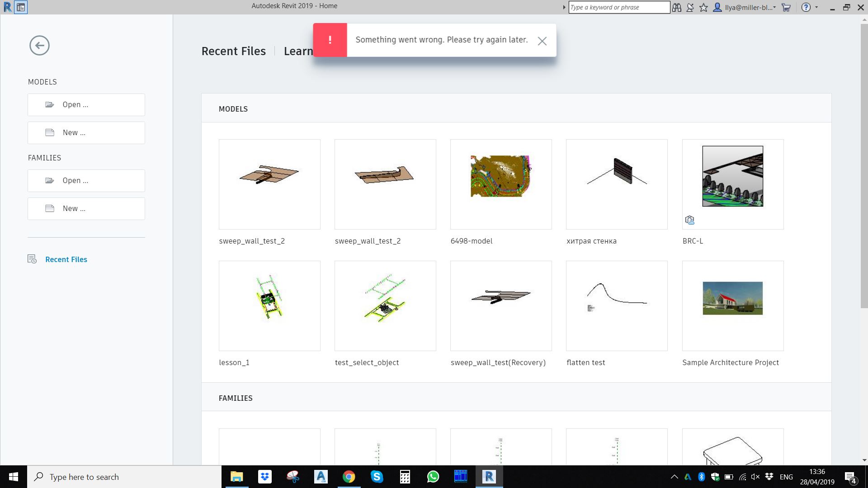Expand the InfoCenter search arrow

(x=564, y=7)
